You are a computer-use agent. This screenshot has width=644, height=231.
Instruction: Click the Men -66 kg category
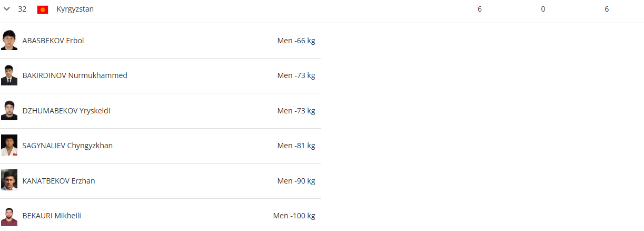coord(296,41)
